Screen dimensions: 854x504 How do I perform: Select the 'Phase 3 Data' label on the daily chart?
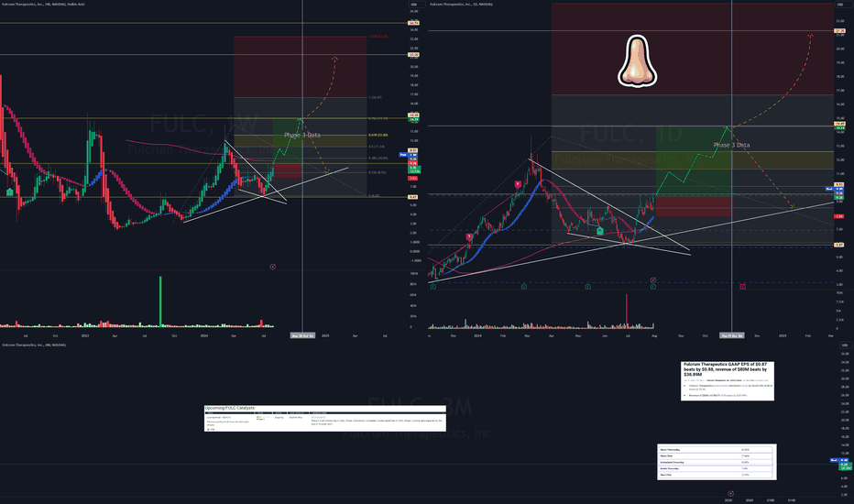(731, 145)
